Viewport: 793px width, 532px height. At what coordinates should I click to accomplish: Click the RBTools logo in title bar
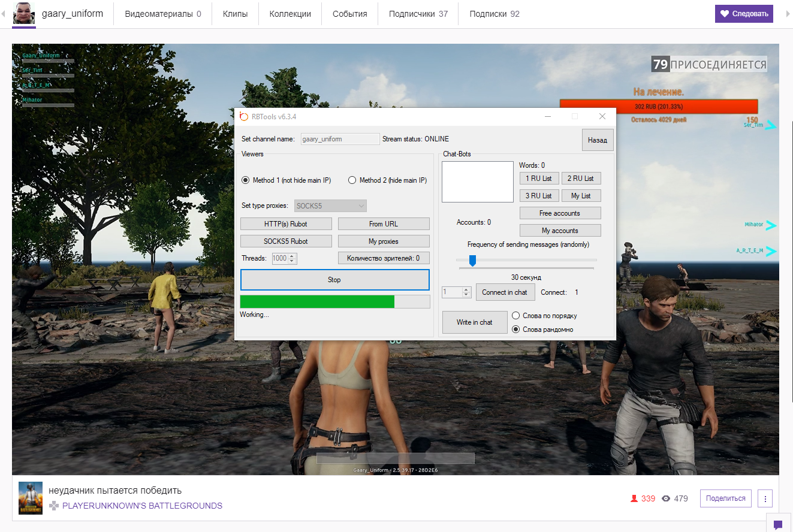244,116
